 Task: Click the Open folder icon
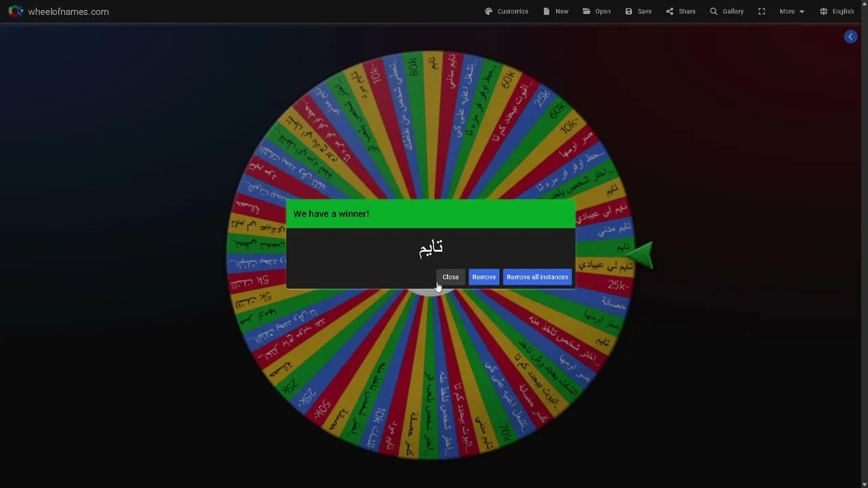(x=586, y=12)
